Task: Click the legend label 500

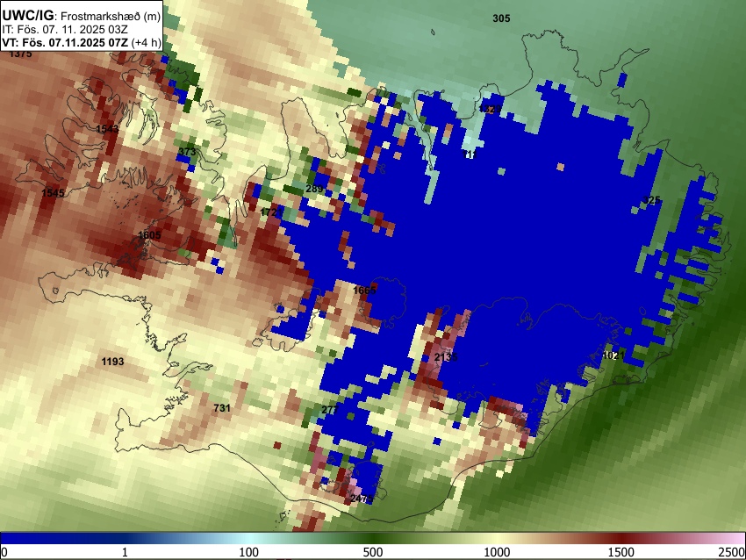Action: point(373,552)
